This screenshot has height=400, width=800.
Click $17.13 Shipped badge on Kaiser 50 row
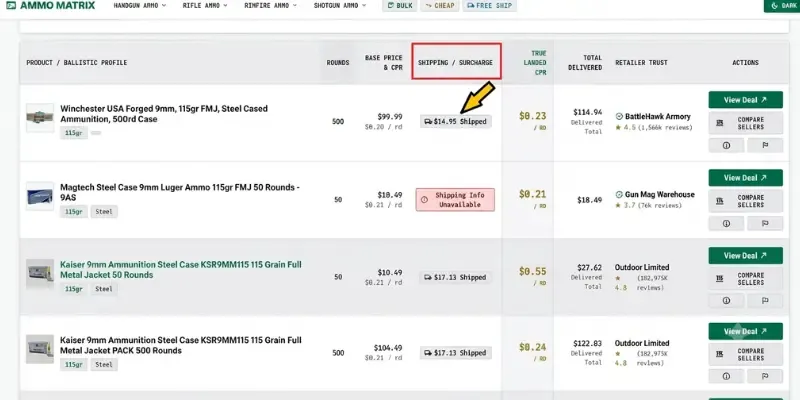[x=456, y=278]
